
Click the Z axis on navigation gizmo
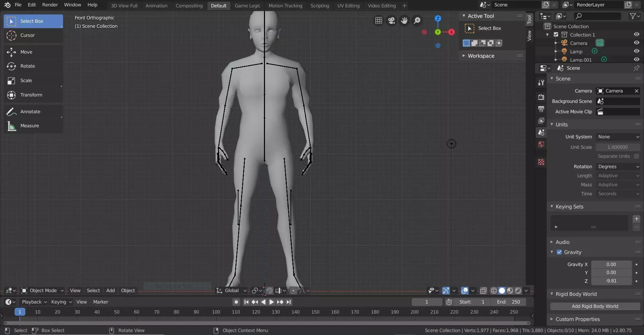438,18
